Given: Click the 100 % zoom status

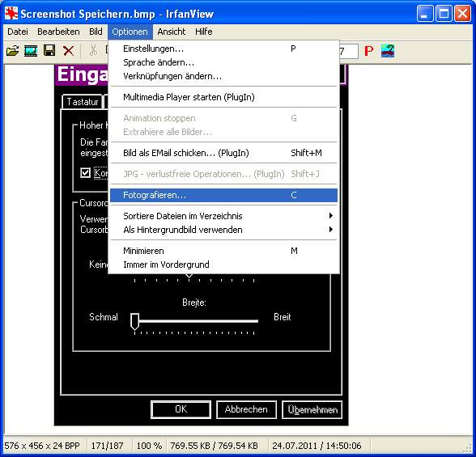Looking at the screenshot, I should click(149, 446).
